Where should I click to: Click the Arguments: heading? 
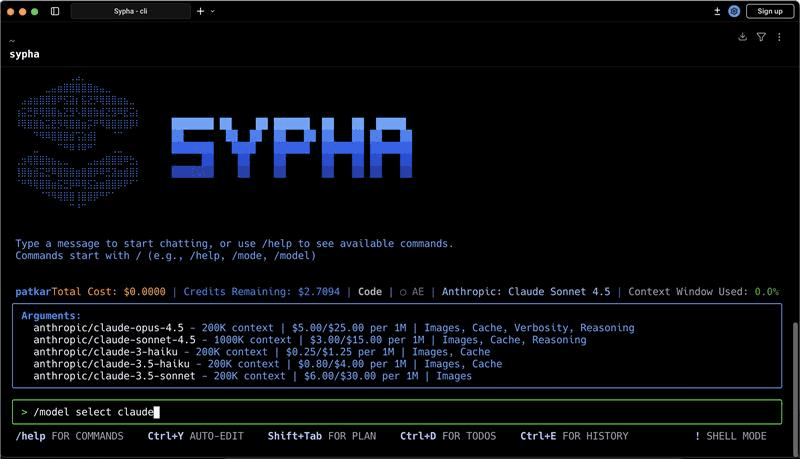pyautogui.click(x=51, y=316)
